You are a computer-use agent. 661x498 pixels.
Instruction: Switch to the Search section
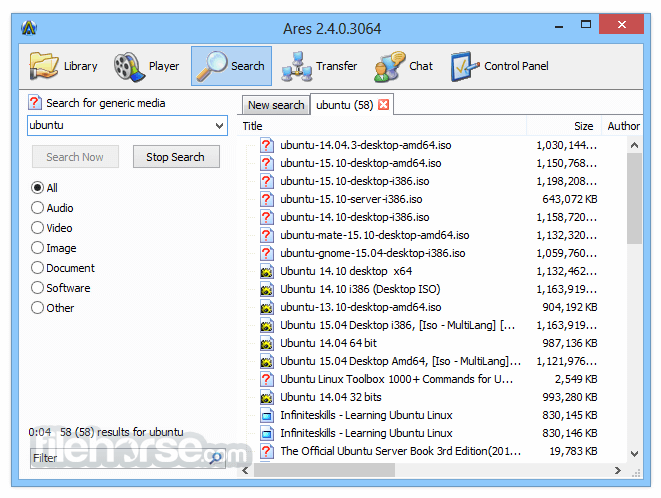(231, 66)
